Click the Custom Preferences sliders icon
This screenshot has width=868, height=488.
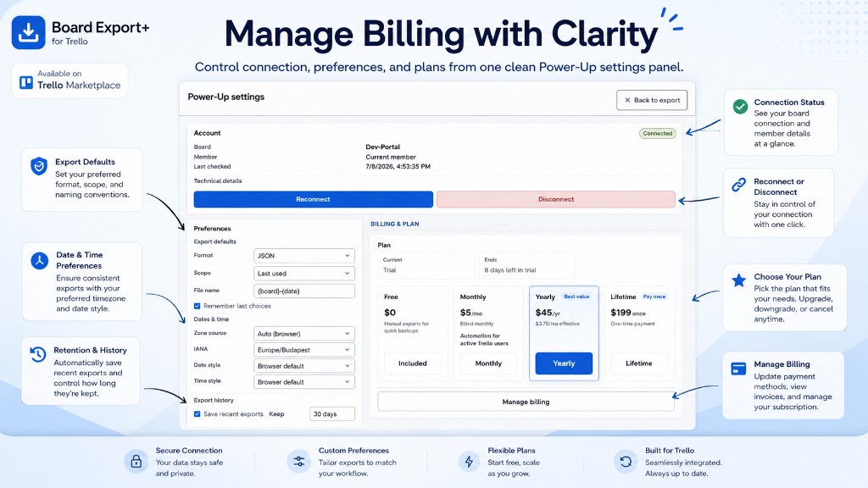pos(299,462)
